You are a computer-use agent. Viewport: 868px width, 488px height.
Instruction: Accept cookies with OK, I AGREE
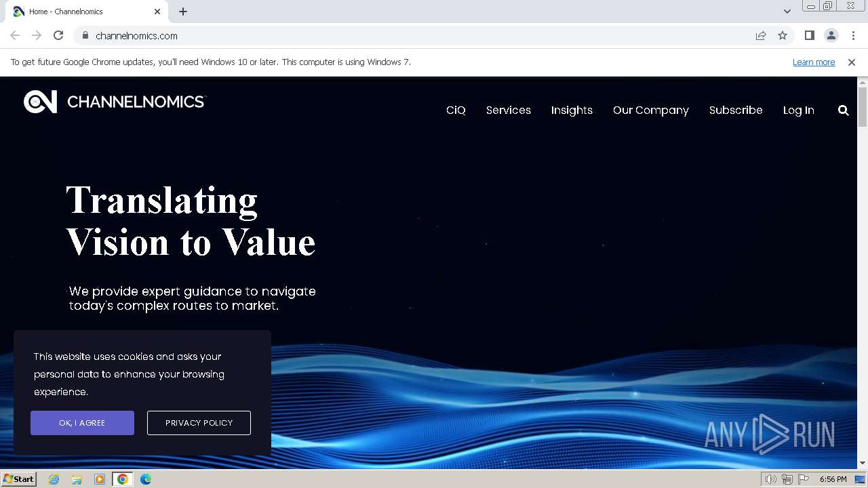pyautogui.click(x=82, y=423)
